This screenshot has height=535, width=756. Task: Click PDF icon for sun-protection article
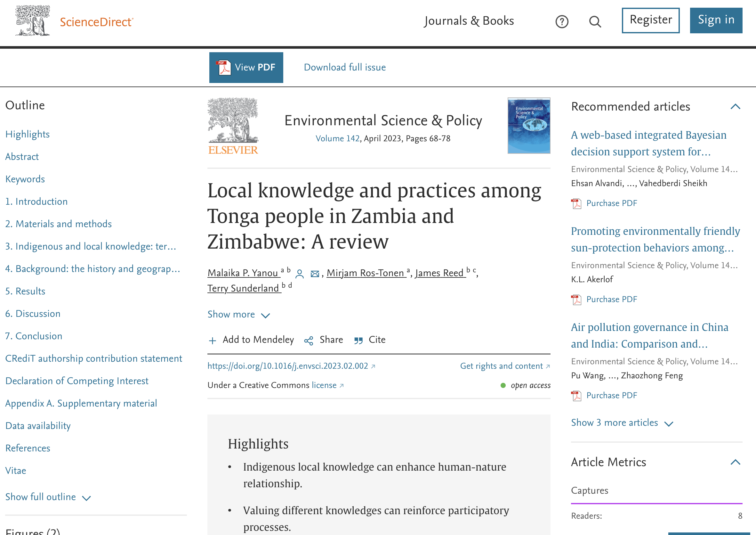pyautogui.click(x=576, y=300)
